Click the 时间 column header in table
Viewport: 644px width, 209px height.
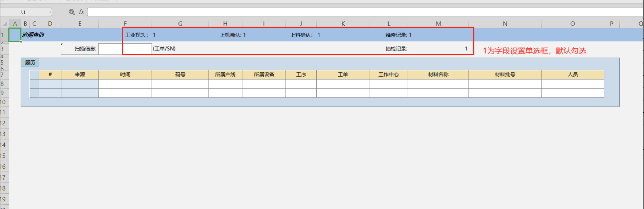(125, 75)
